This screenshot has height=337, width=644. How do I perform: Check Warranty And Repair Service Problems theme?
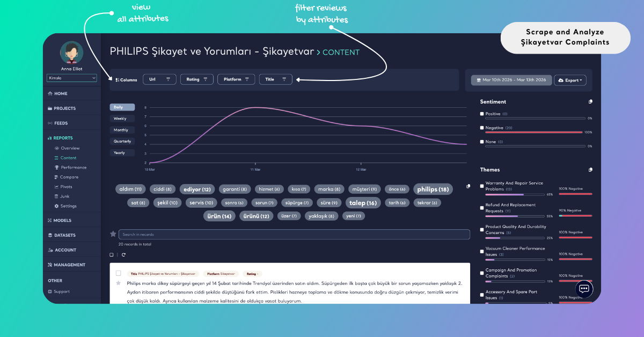(x=482, y=186)
